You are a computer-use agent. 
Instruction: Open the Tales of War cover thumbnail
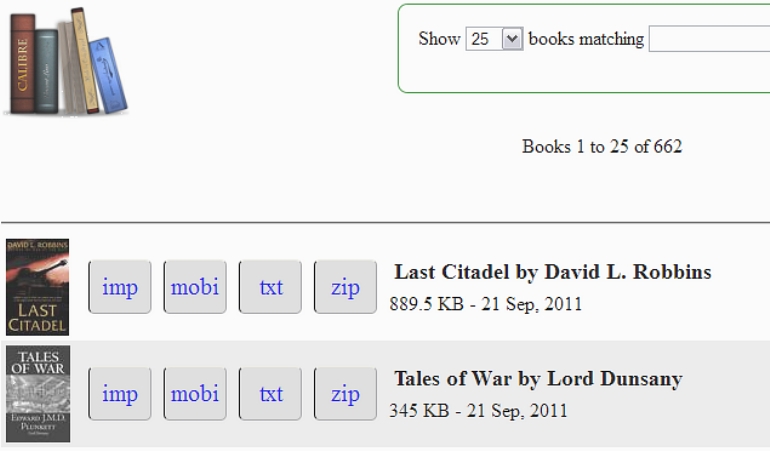pos(37,394)
